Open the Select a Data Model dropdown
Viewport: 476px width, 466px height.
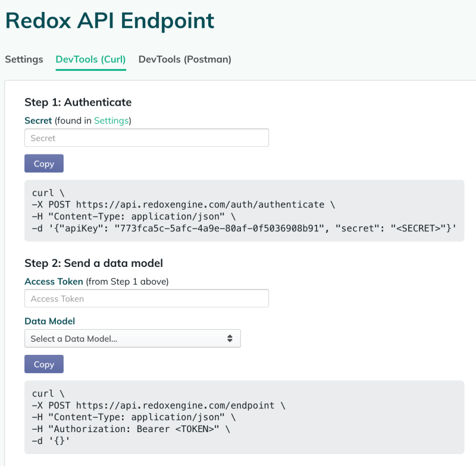[133, 339]
